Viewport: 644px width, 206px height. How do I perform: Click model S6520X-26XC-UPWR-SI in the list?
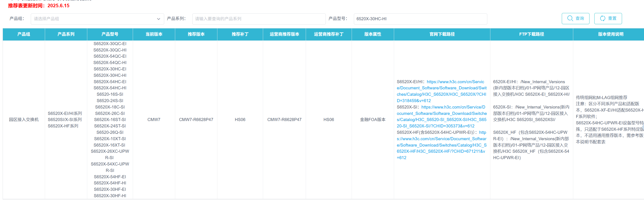[110, 155]
